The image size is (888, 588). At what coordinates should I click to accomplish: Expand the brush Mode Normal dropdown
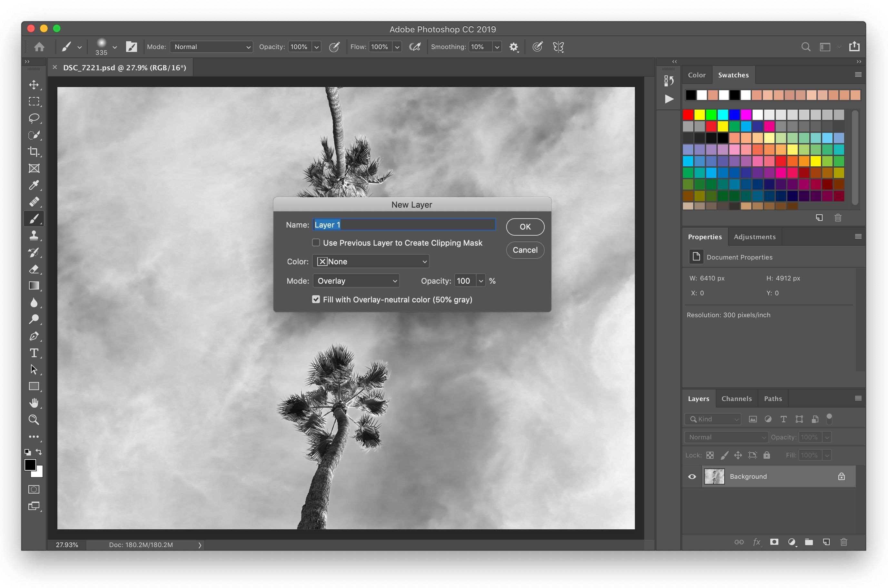tap(212, 47)
